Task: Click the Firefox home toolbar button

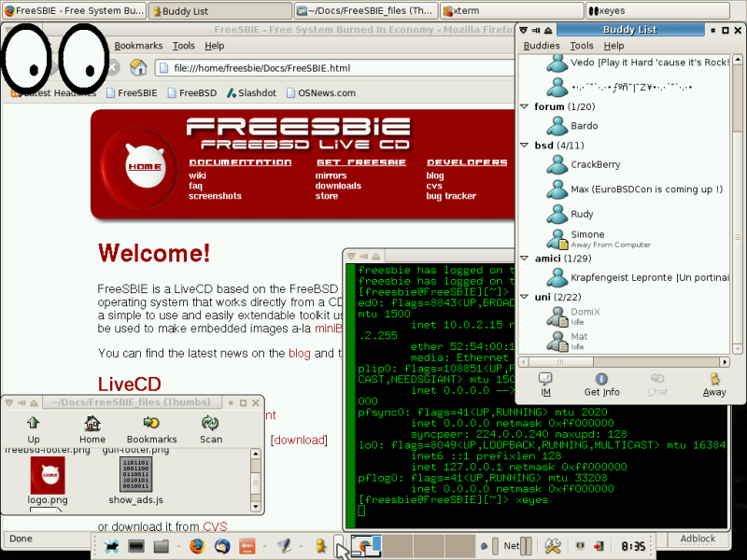Action: tap(138, 67)
